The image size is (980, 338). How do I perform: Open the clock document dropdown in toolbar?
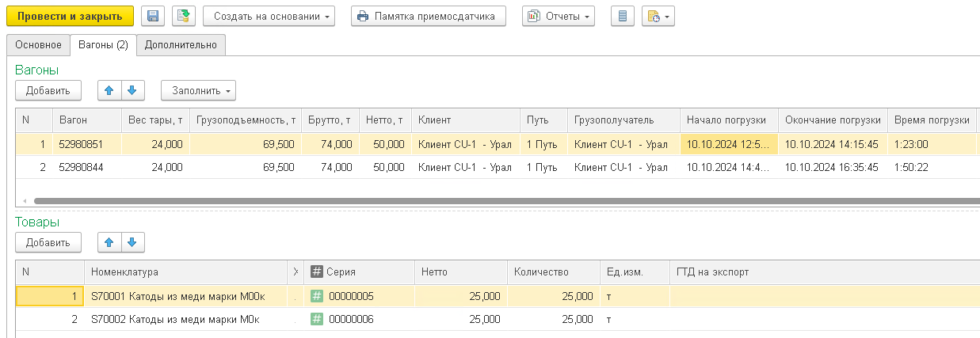(x=658, y=16)
